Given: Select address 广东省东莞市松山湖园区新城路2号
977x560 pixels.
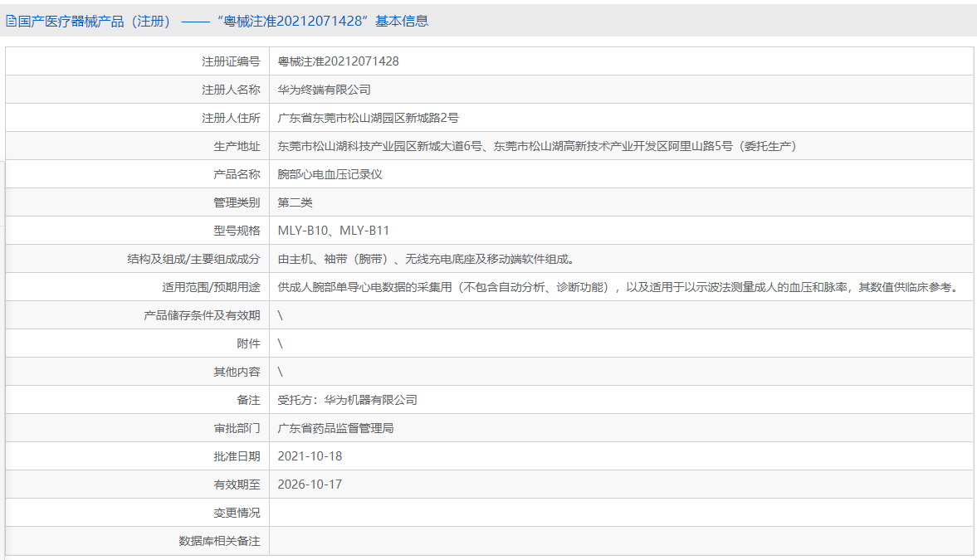Looking at the screenshot, I should [369, 118].
